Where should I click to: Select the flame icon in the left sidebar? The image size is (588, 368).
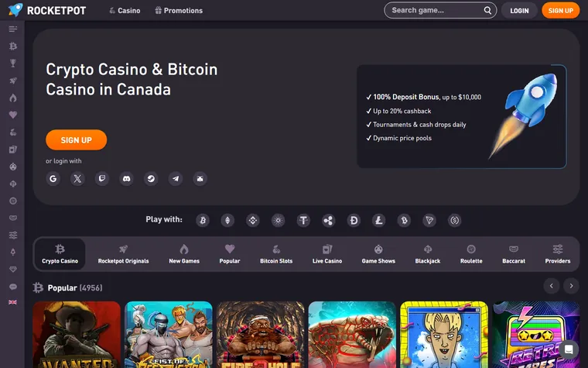(12, 98)
